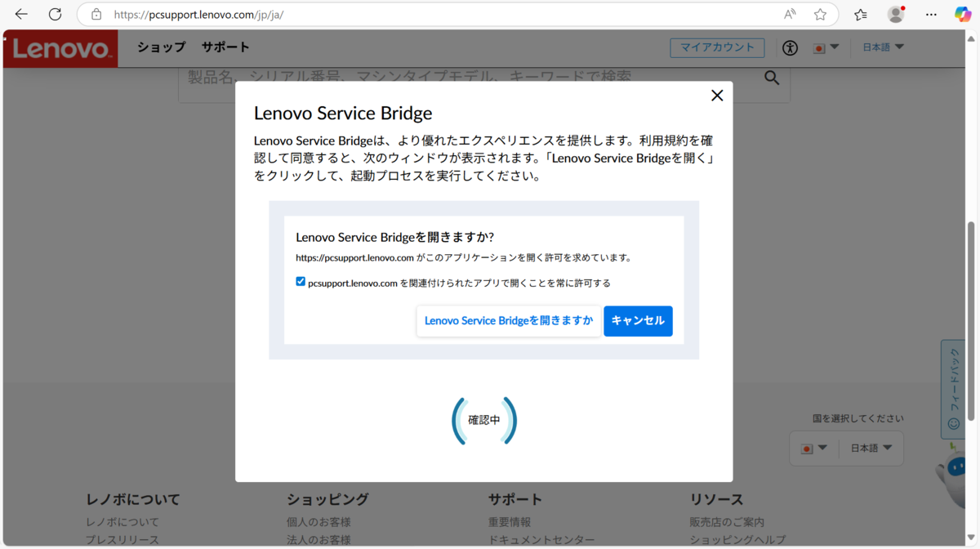Open the Copilot sidebar icon
Viewport: 980px width, 549px height.
coord(963,15)
